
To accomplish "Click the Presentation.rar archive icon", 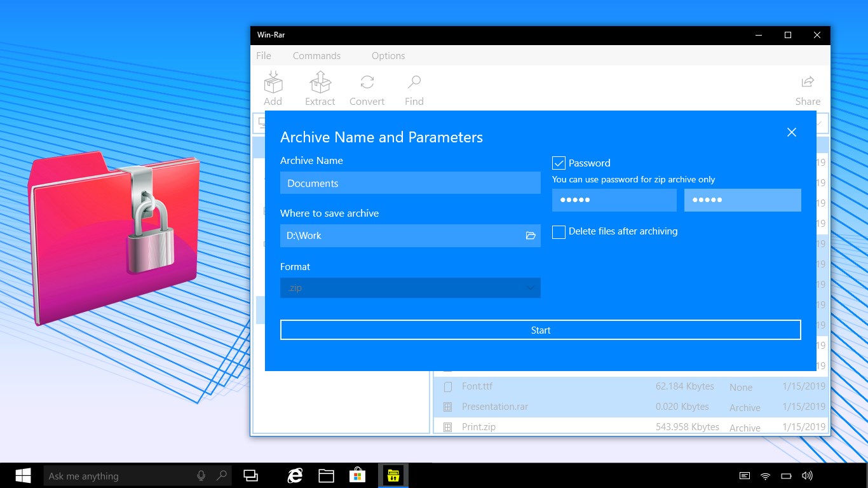I will click(447, 407).
